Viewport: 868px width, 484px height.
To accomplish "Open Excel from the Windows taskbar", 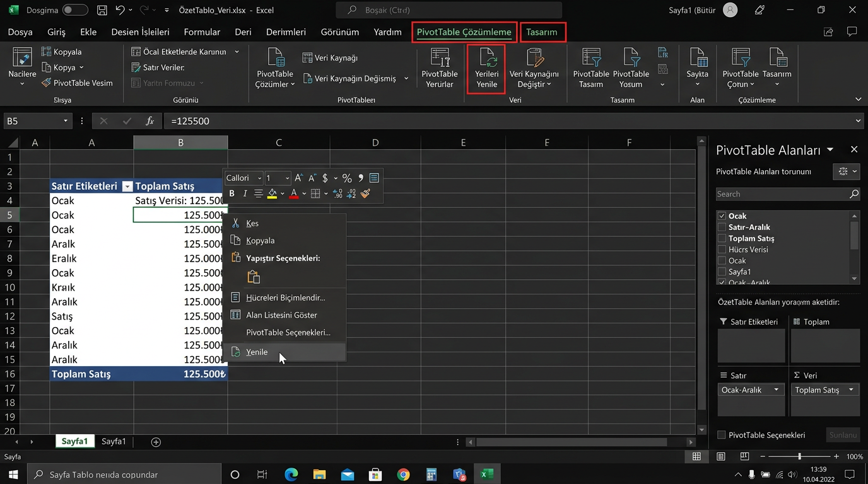I will 486,475.
